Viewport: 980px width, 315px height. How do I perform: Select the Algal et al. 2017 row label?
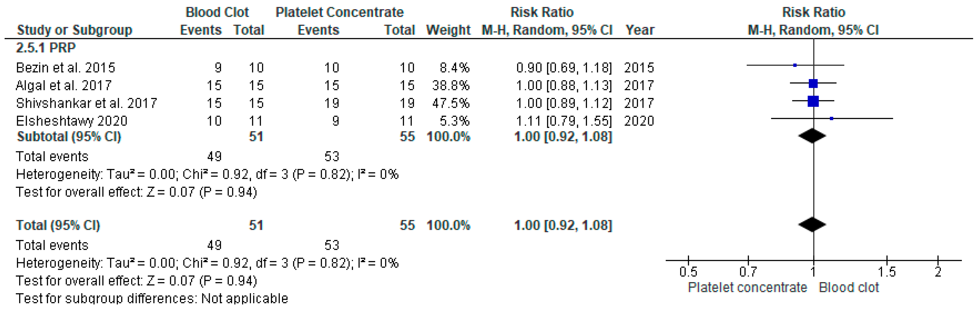[x=63, y=86]
